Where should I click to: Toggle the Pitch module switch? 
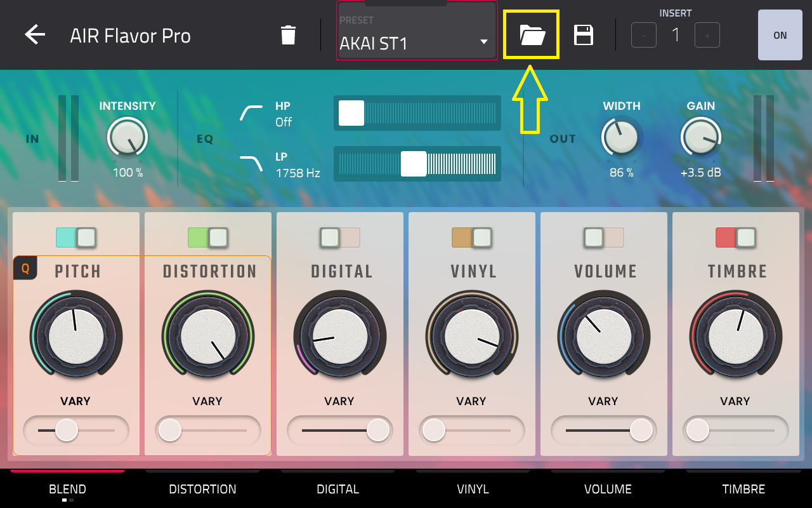76,237
